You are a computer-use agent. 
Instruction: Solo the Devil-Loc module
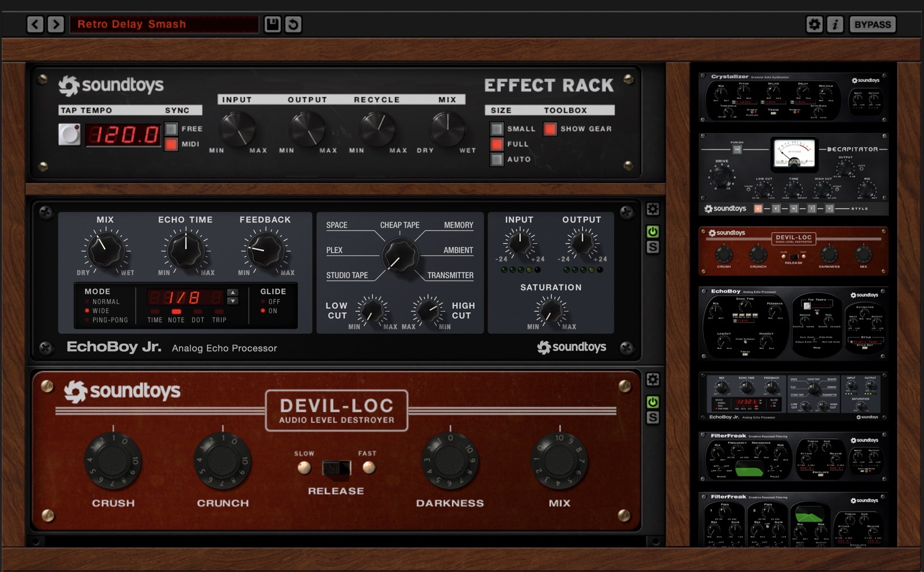[x=653, y=419]
